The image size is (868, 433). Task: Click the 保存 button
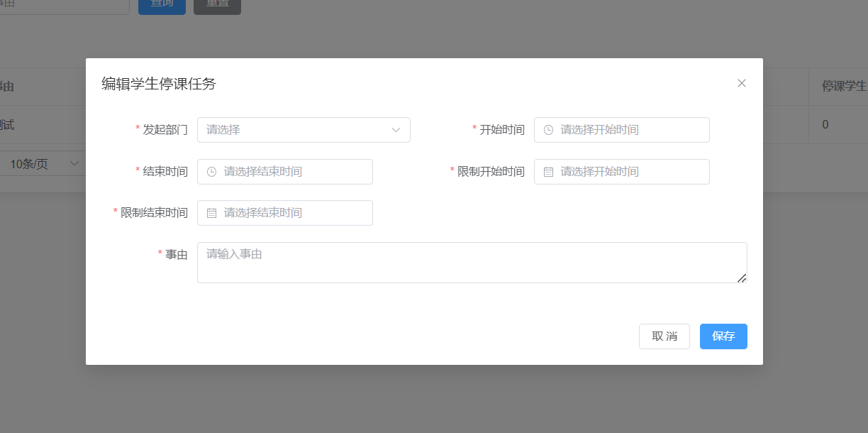click(723, 336)
